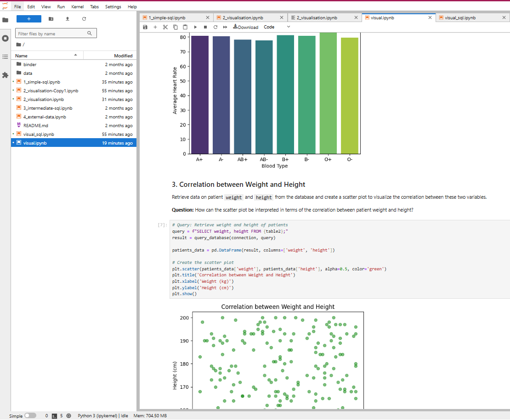Screen dimensions: 510x420
Task: Open the Help menu
Action: pyautogui.click(x=132, y=6)
